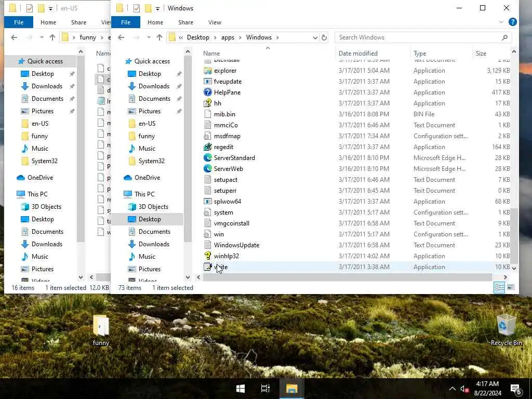This screenshot has width=532, height=399.
Task: Go back in the Windows window
Action: point(121,37)
